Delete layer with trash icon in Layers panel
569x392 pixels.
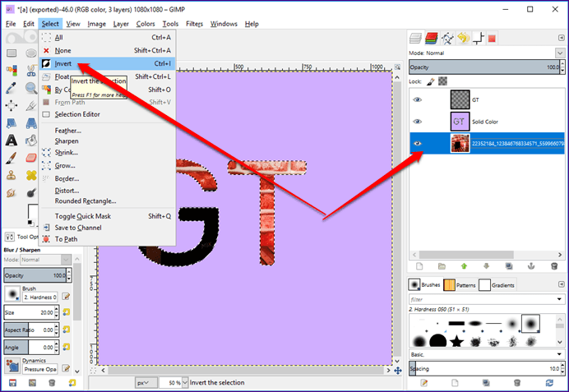(x=554, y=266)
